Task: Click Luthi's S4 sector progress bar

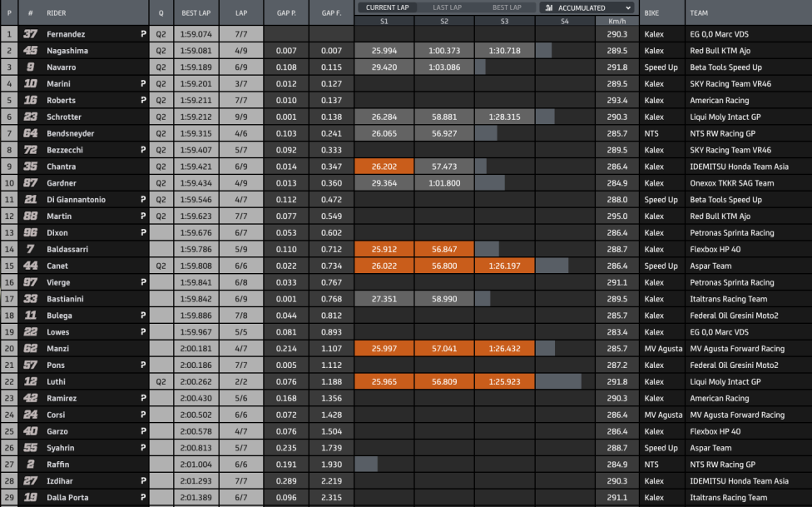Action: pyautogui.click(x=558, y=381)
